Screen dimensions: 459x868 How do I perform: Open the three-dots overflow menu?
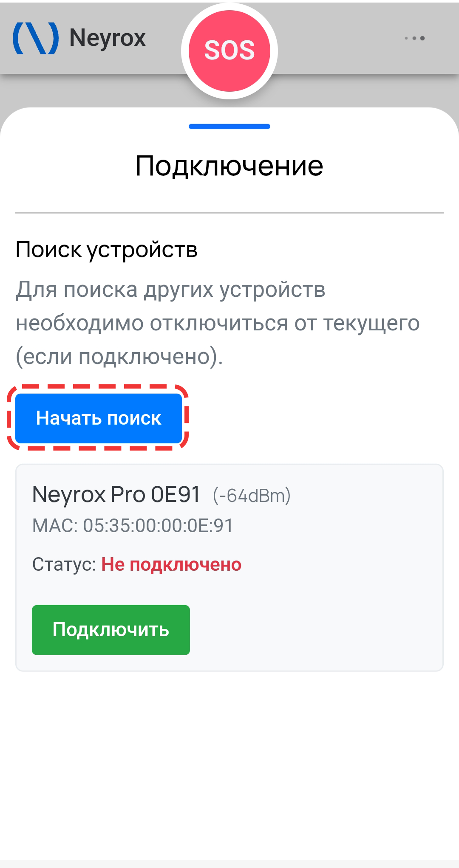pyautogui.click(x=414, y=38)
